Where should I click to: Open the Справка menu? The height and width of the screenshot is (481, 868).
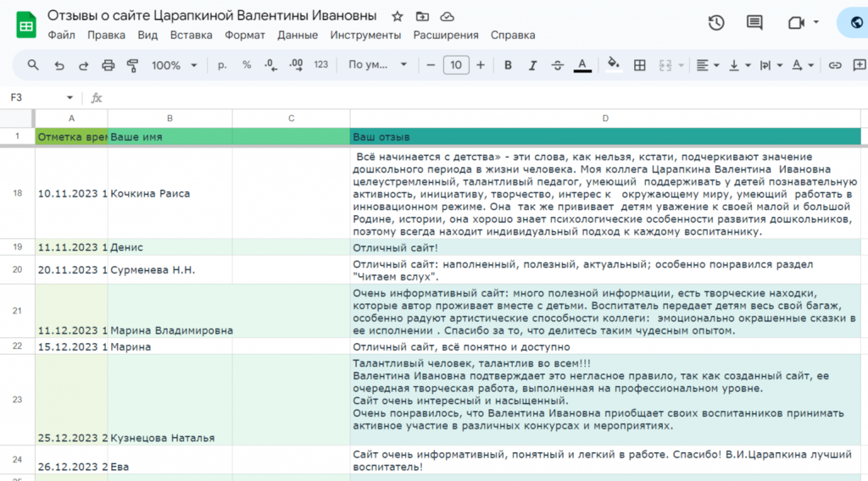(x=513, y=35)
